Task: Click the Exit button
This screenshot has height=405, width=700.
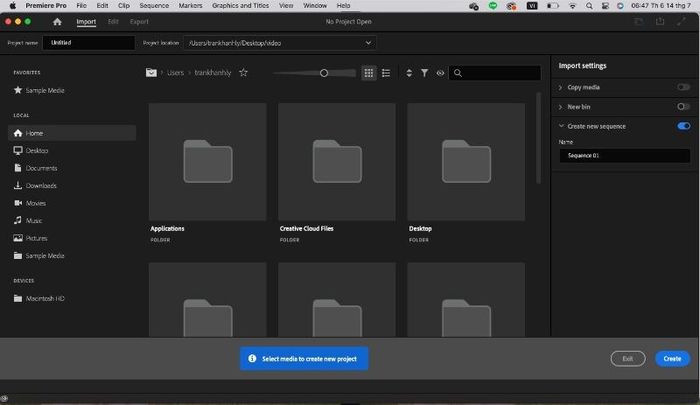Action: pyautogui.click(x=627, y=358)
